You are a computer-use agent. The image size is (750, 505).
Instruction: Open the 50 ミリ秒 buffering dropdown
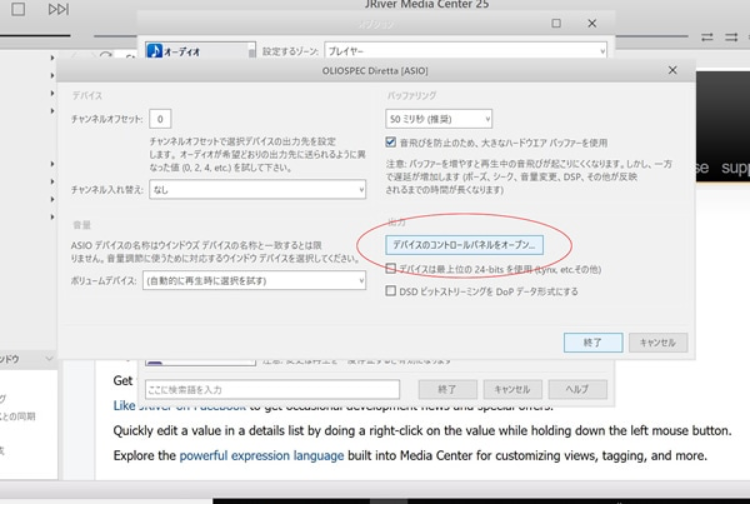tap(439, 119)
